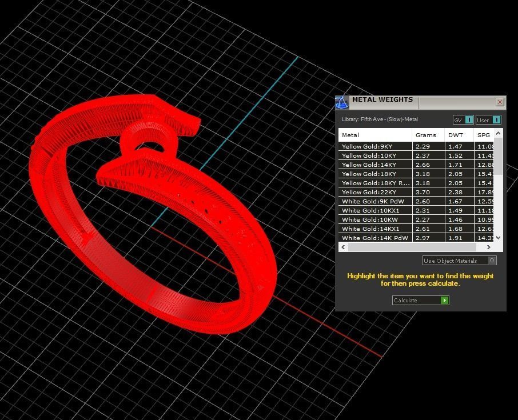Select the Yellow Gold:9KY row

pos(416,146)
